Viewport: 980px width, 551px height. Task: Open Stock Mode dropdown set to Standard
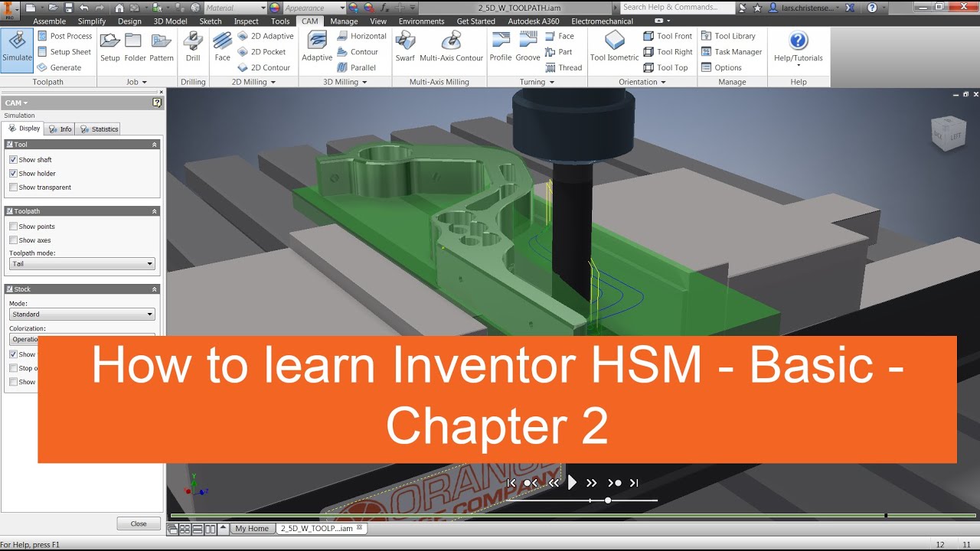coord(82,315)
